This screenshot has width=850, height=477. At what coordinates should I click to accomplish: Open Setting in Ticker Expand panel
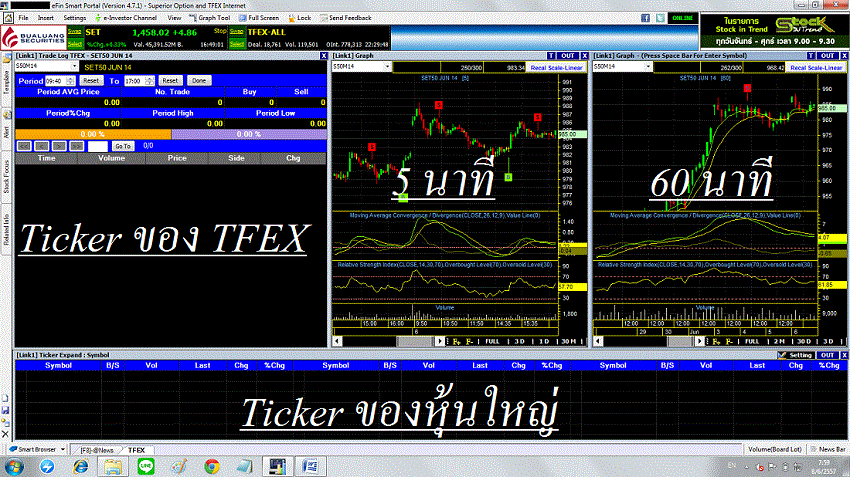pos(795,355)
